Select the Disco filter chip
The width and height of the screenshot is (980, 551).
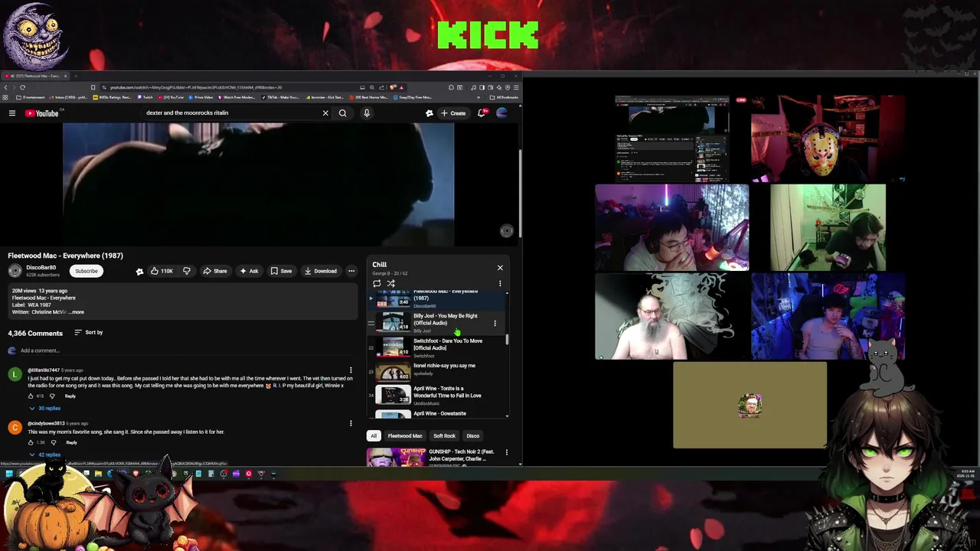click(472, 436)
